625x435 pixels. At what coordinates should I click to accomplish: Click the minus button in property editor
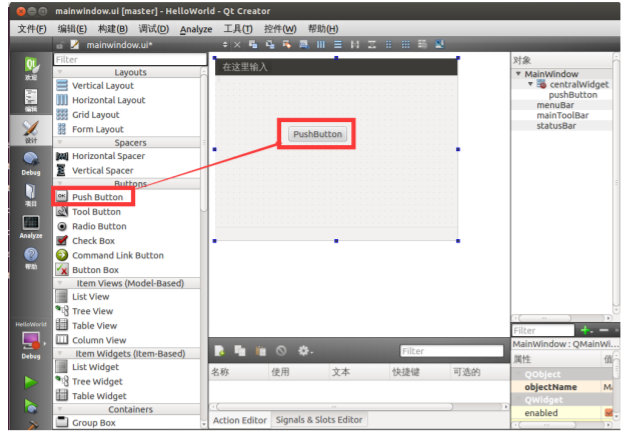click(604, 330)
